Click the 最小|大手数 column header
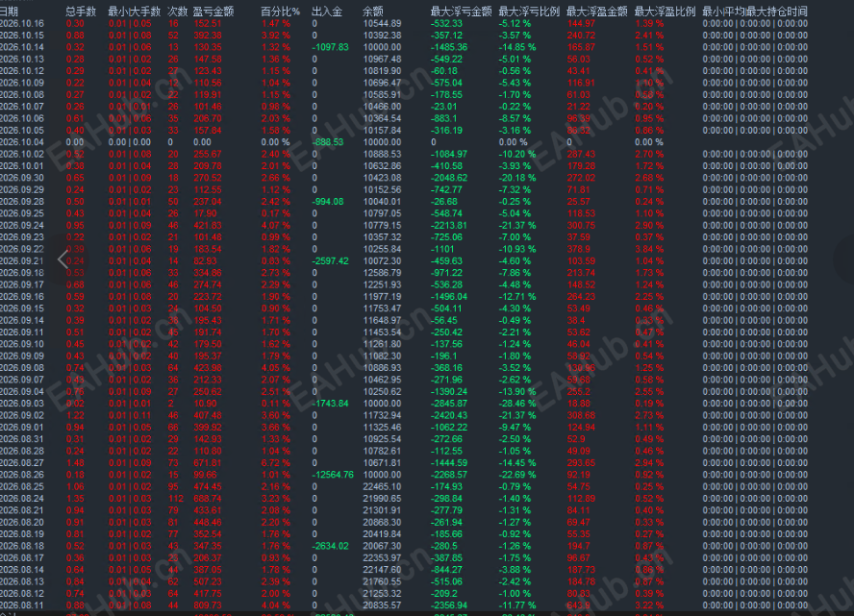This screenshot has width=854, height=616. 135,12
